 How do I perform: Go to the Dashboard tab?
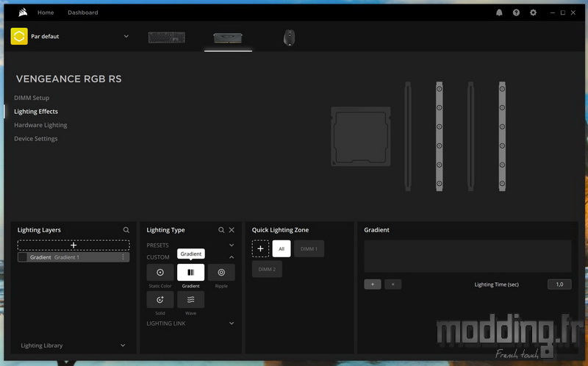coord(82,12)
